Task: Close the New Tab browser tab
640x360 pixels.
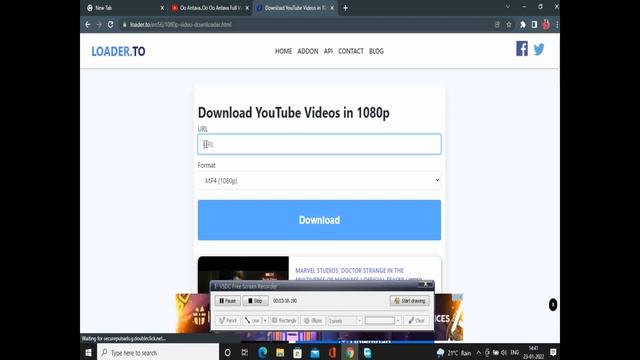Action: 162,8
